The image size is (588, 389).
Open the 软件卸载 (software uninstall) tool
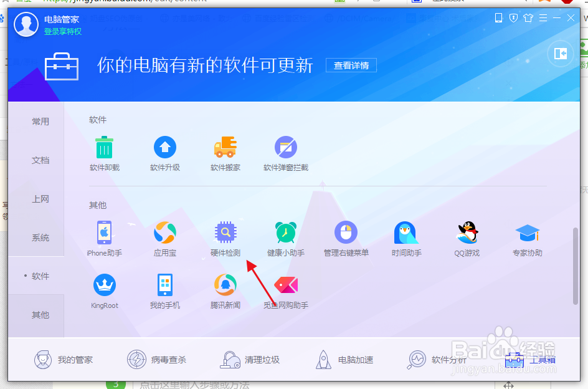[104, 150]
